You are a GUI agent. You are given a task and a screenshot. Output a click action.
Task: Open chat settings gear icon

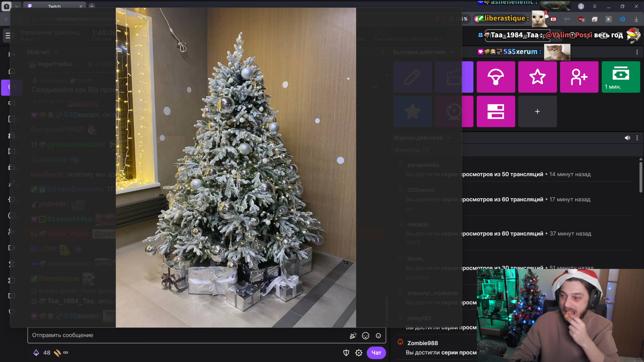tap(358, 352)
